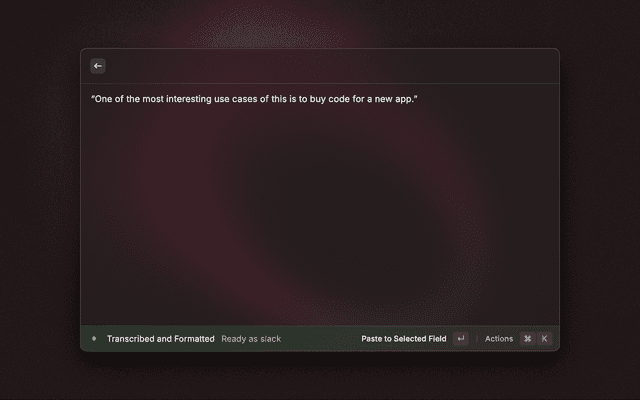Click the divider between Paste and Actions

pyautogui.click(x=476, y=338)
